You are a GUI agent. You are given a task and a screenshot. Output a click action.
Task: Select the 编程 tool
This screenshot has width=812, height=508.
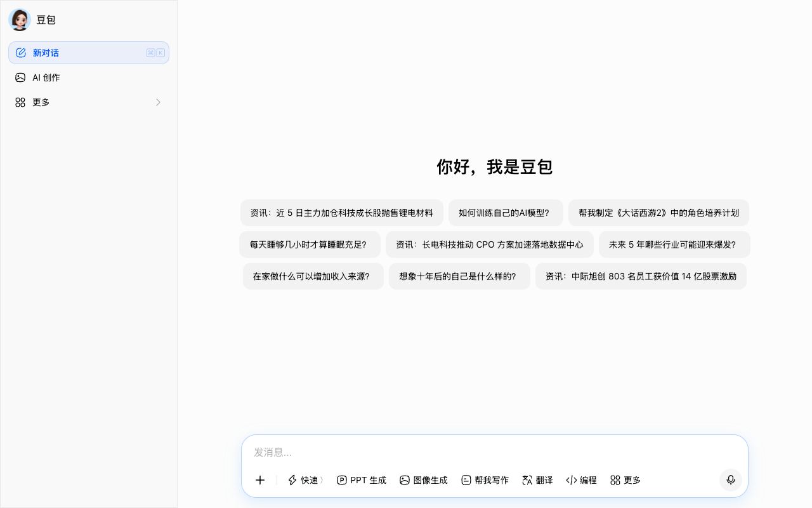581,480
